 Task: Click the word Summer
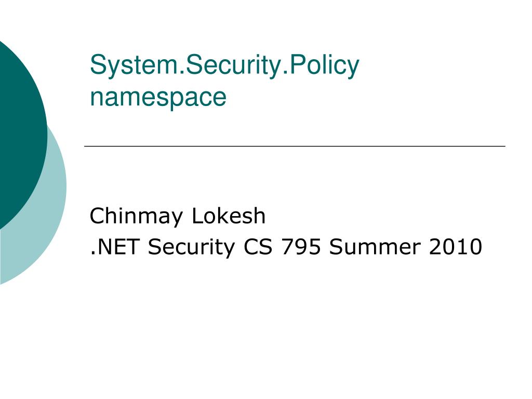click(x=375, y=247)
